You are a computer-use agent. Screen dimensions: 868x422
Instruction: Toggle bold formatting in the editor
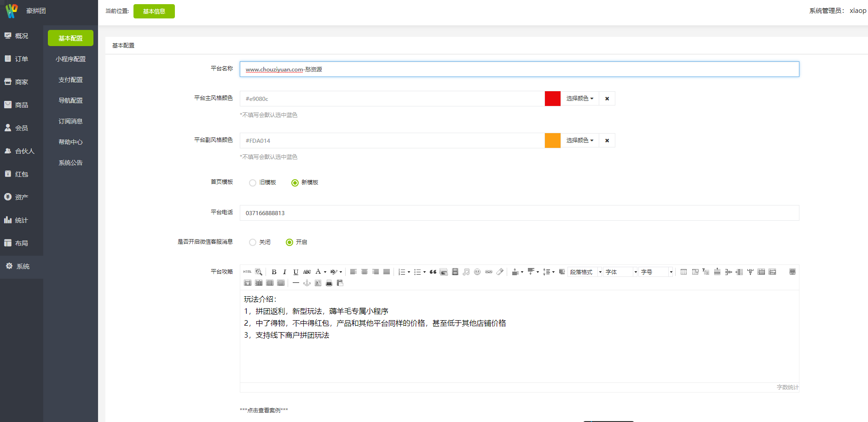[x=274, y=272]
